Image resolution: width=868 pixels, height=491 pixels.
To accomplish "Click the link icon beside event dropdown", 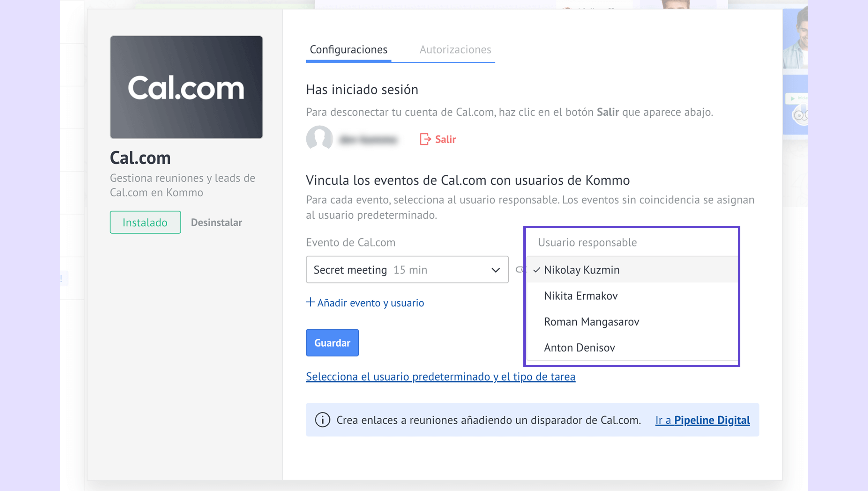I will (x=520, y=269).
